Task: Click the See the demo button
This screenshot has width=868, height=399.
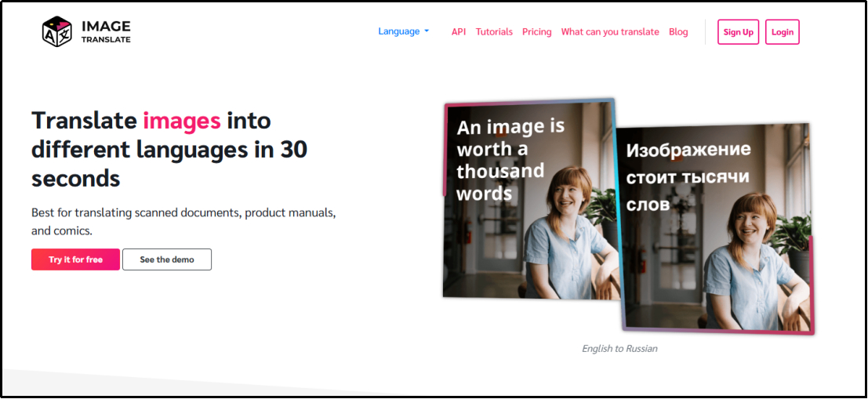Action: 167,259
